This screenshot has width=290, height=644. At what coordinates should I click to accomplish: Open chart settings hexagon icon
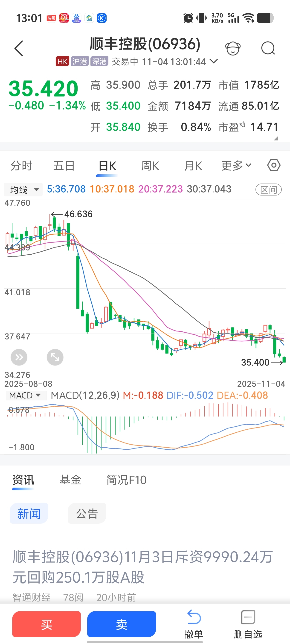click(274, 165)
